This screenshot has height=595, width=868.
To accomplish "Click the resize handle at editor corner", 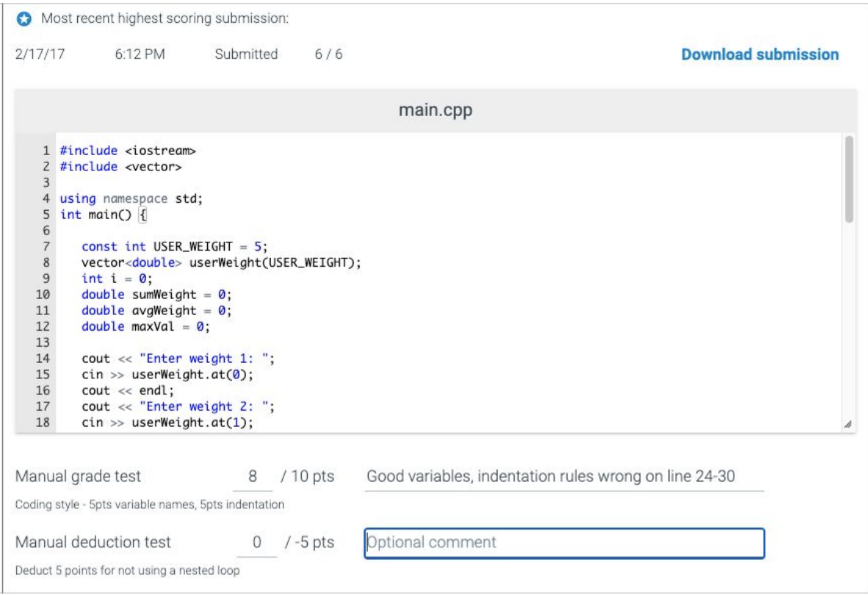I will [848, 425].
